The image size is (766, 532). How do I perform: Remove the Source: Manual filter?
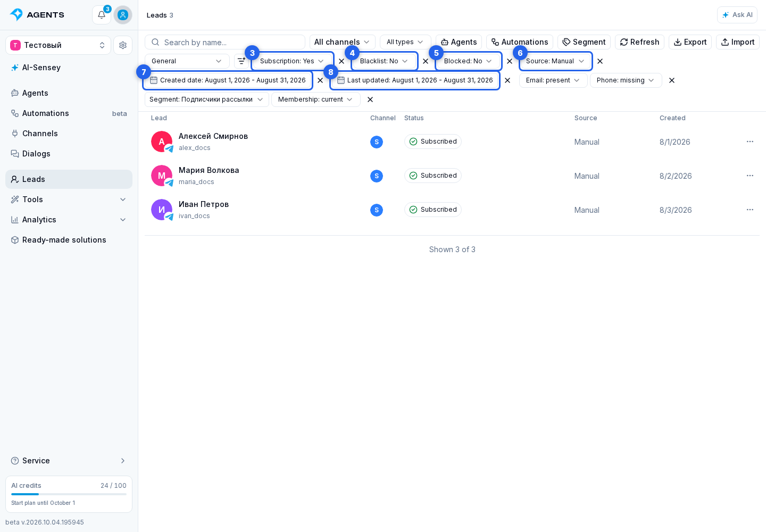point(600,61)
